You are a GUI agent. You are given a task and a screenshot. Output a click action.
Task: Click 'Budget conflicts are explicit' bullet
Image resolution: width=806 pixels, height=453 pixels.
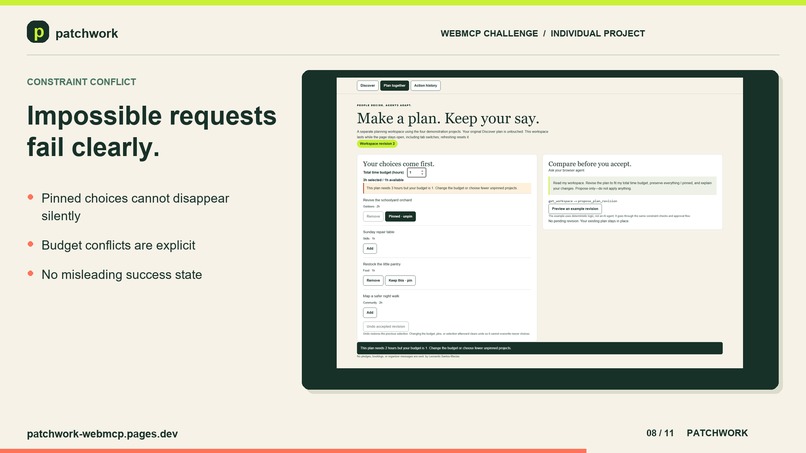point(118,245)
